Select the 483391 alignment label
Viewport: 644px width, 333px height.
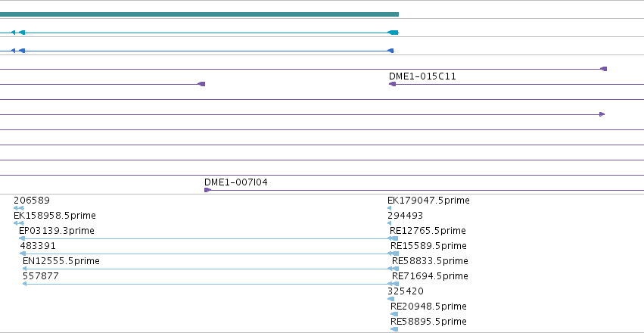point(38,246)
